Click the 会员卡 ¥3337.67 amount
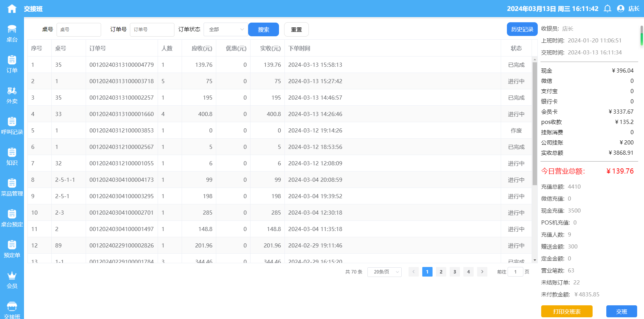 (621, 112)
